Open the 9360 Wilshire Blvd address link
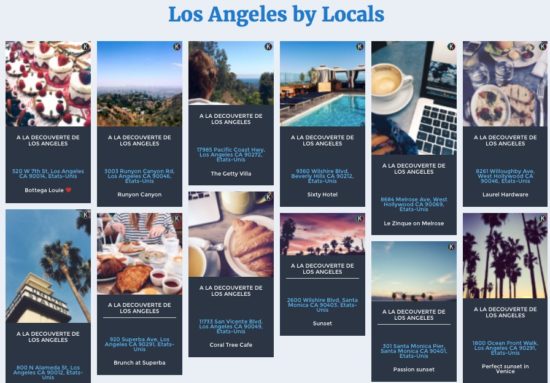550x383 pixels. pyautogui.click(x=322, y=176)
